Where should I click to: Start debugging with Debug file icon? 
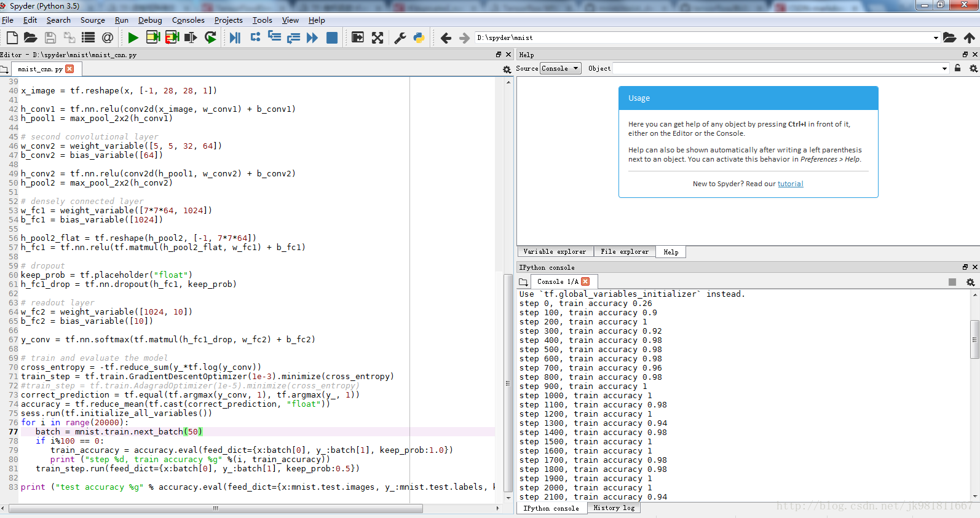pos(235,37)
